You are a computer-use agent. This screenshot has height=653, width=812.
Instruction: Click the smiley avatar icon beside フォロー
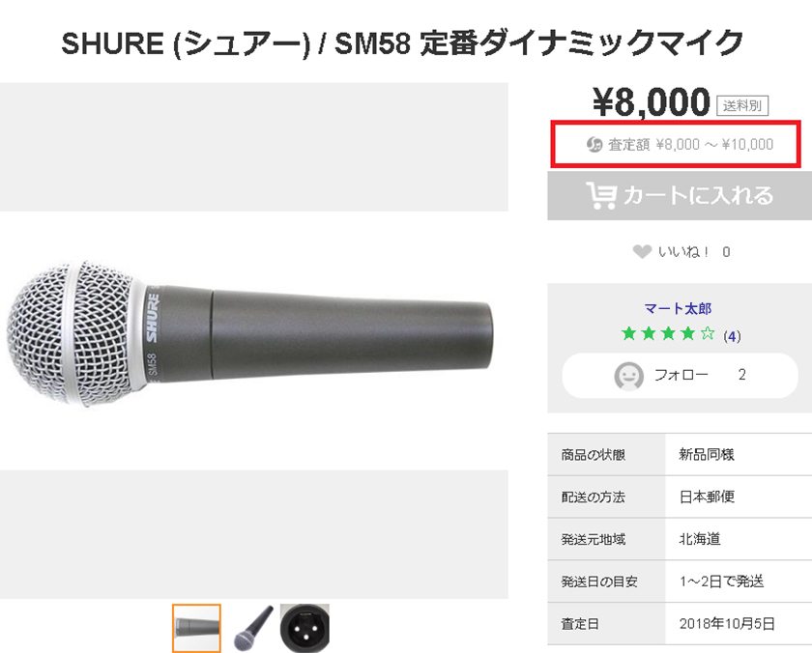pos(629,375)
